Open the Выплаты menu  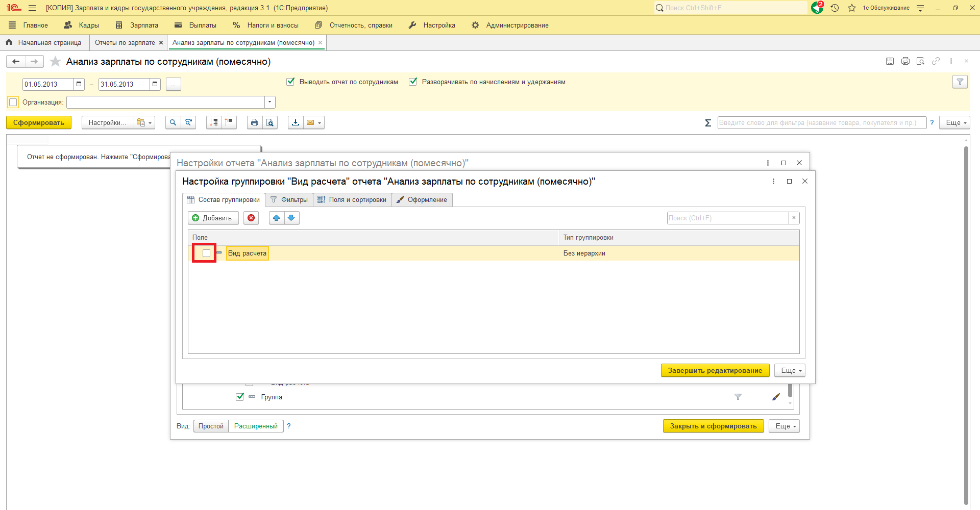point(195,25)
